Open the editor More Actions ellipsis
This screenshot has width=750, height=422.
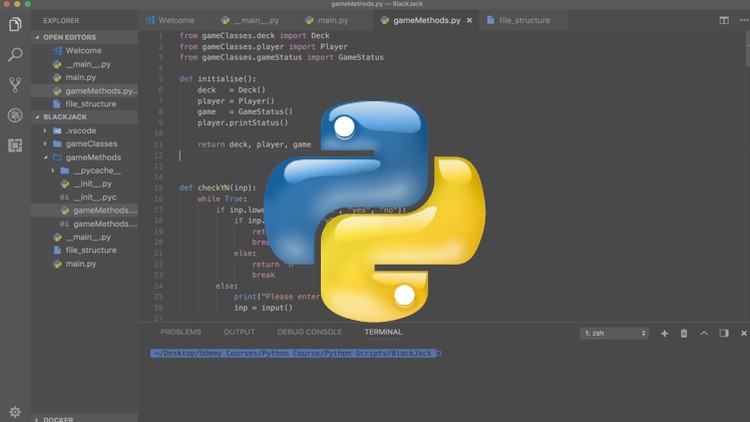tap(744, 20)
